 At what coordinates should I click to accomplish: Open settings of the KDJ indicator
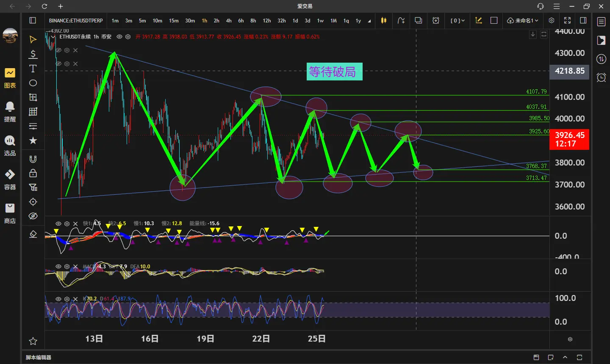(67, 299)
